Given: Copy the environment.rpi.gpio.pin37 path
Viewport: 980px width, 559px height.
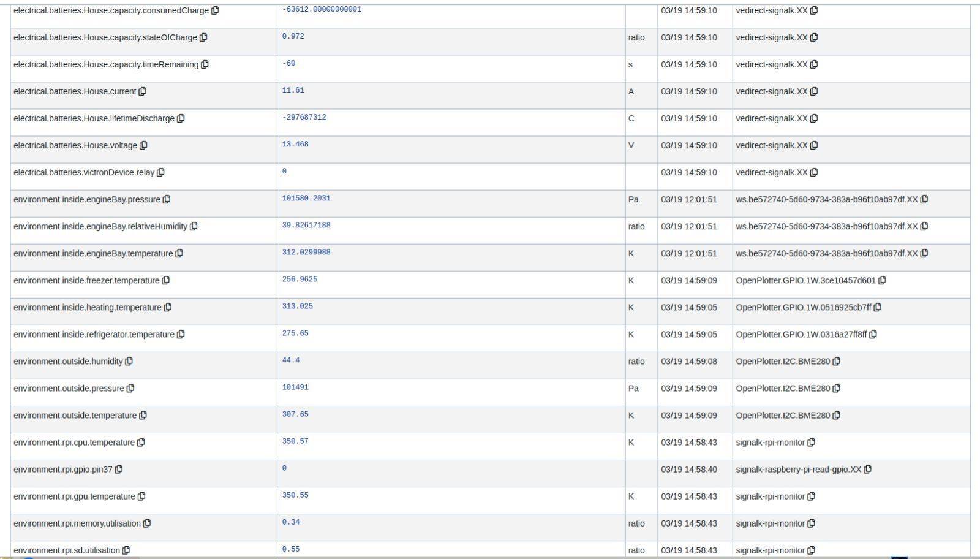Looking at the screenshot, I should pos(119,469).
